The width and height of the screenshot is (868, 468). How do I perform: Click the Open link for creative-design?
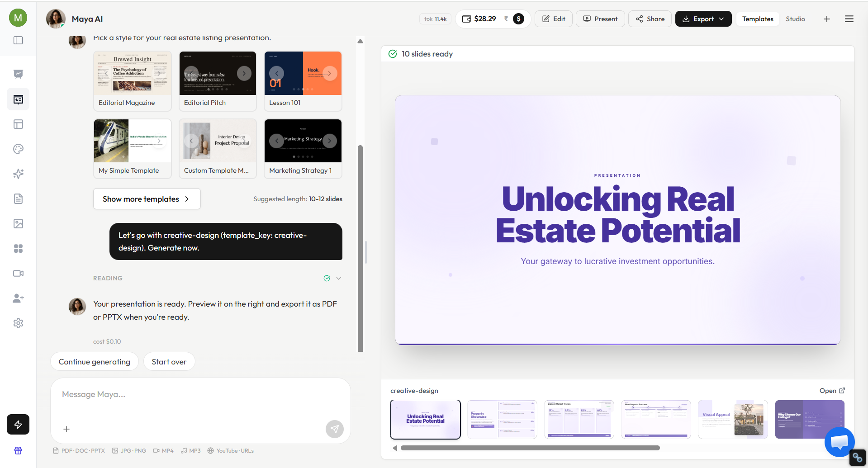[x=832, y=391]
